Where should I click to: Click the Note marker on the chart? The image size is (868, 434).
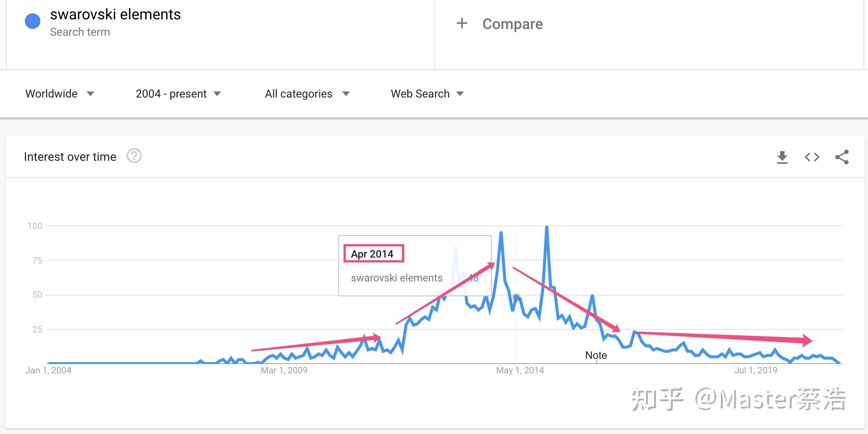click(x=596, y=355)
